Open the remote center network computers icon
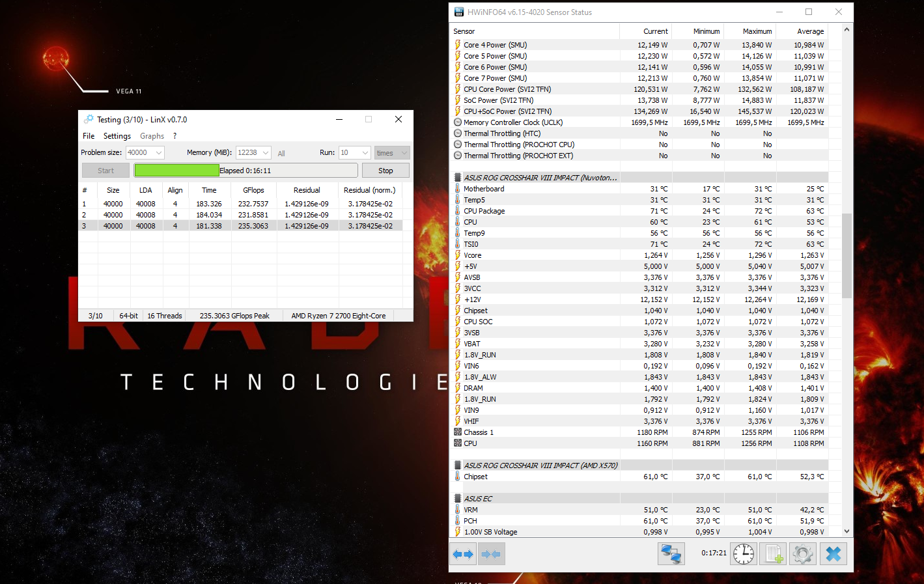924x584 pixels. [x=671, y=554]
